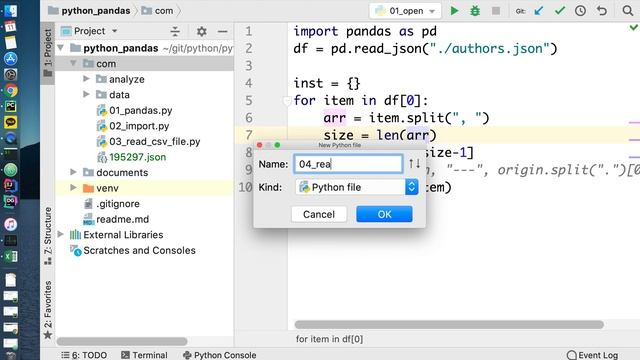Click the Name input field with 04_rea
640x360 pixels.
click(348, 164)
